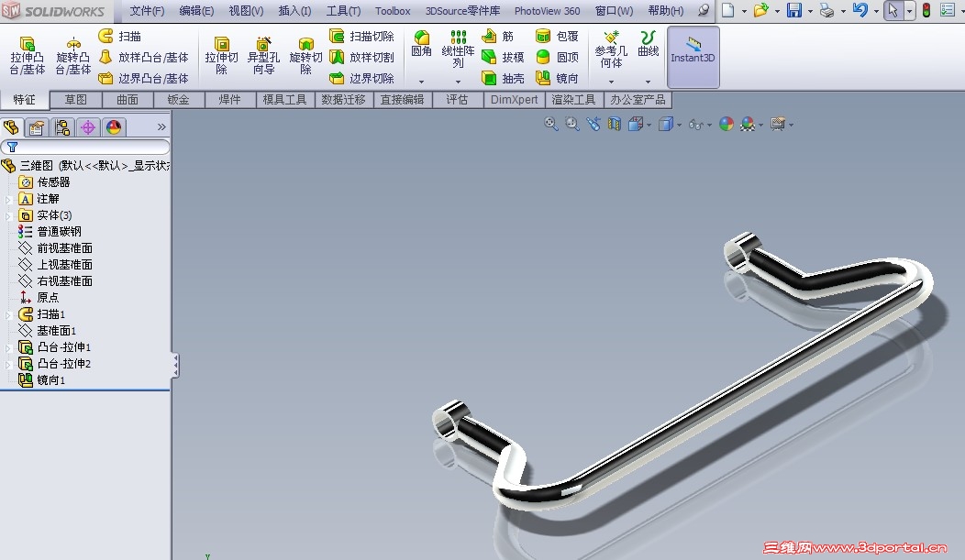Expand the 实体(3) folder in tree
The width and height of the screenshot is (965, 560).
[8, 215]
